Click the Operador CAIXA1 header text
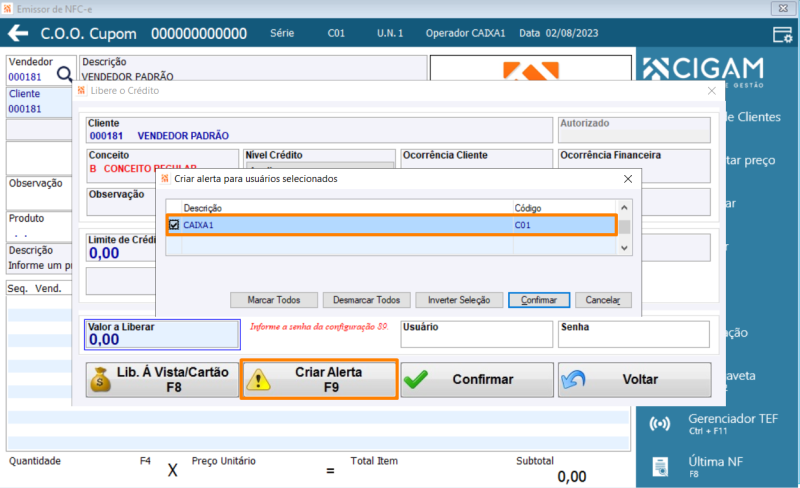Screen dimensions: 800x488 pyautogui.click(x=465, y=33)
